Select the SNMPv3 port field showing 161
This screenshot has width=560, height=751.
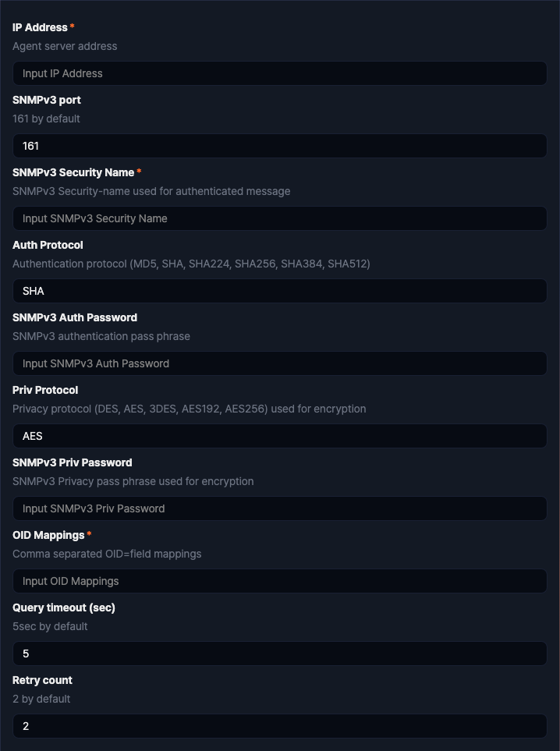[x=279, y=146]
